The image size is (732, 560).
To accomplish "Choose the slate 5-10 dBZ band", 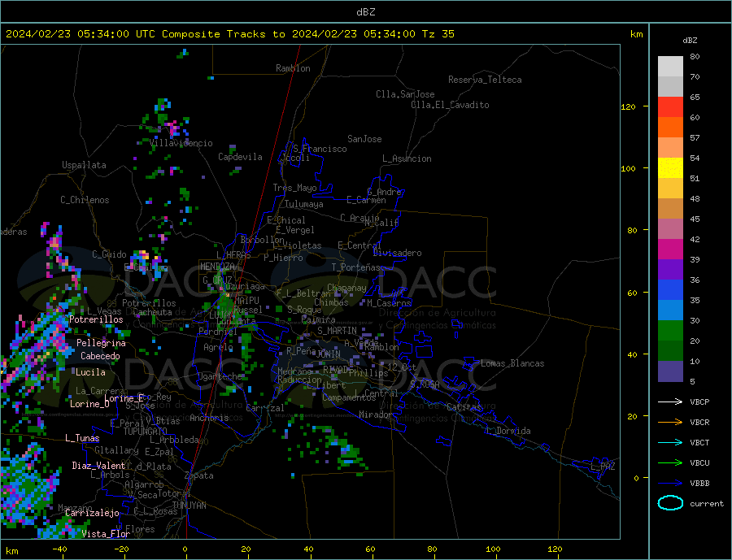I will (x=670, y=371).
